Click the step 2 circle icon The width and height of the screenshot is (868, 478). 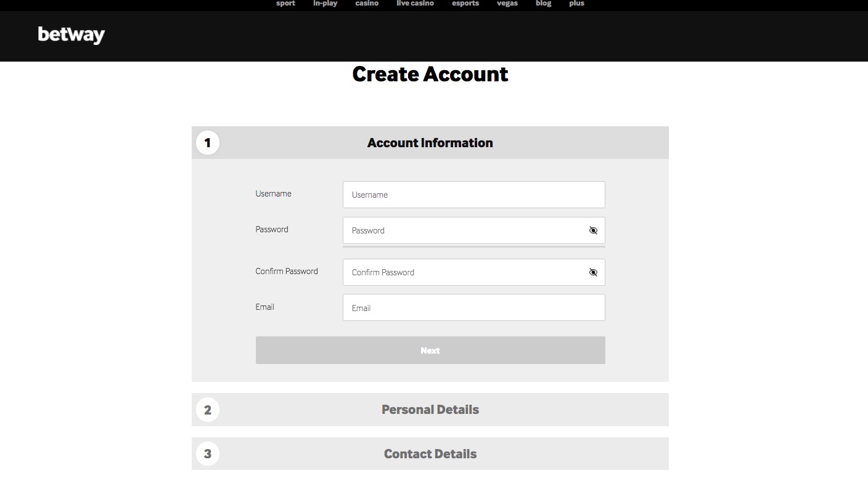click(208, 409)
